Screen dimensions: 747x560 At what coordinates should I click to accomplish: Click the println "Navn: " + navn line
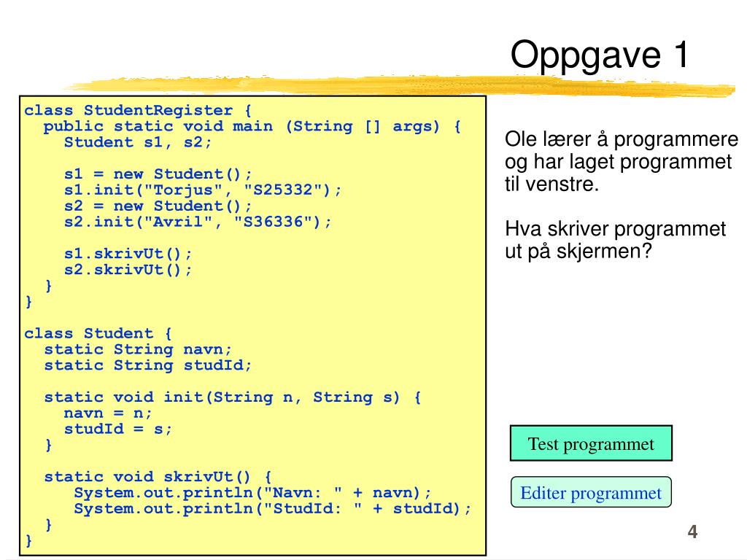(x=252, y=493)
